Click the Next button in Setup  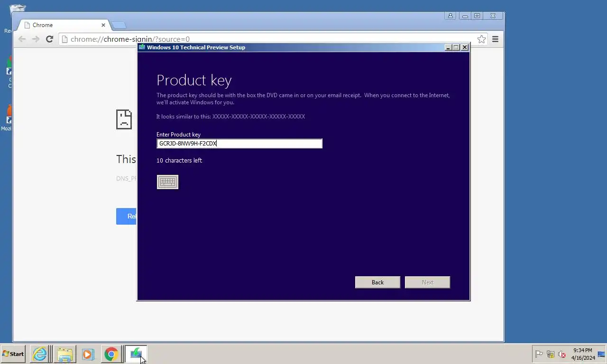coord(427,282)
